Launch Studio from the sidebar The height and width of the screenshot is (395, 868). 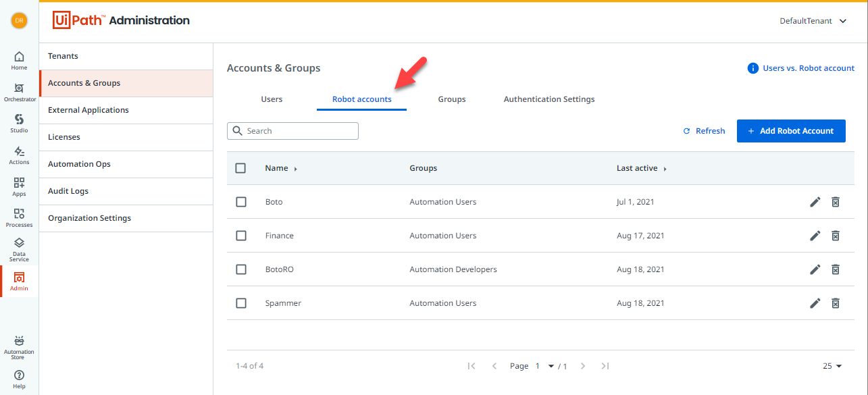pos(19,123)
